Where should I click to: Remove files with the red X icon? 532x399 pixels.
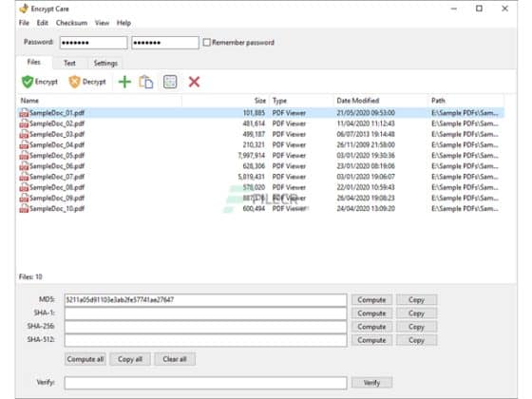click(x=194, y=82)
